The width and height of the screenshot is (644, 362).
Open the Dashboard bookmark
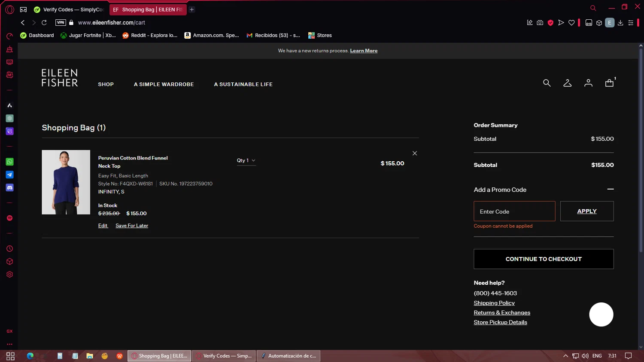(37, 36)
